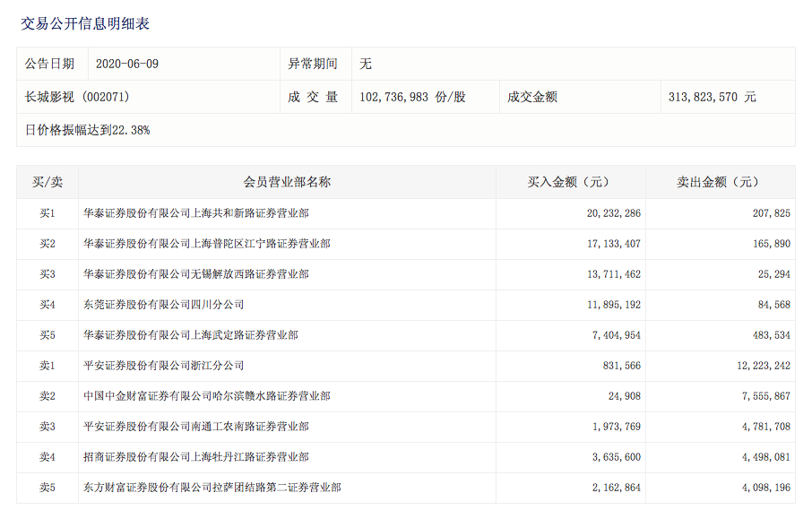812x510 pixels.
Task: Click the 会员营业部名称 column header
Action: pos(287,182)
